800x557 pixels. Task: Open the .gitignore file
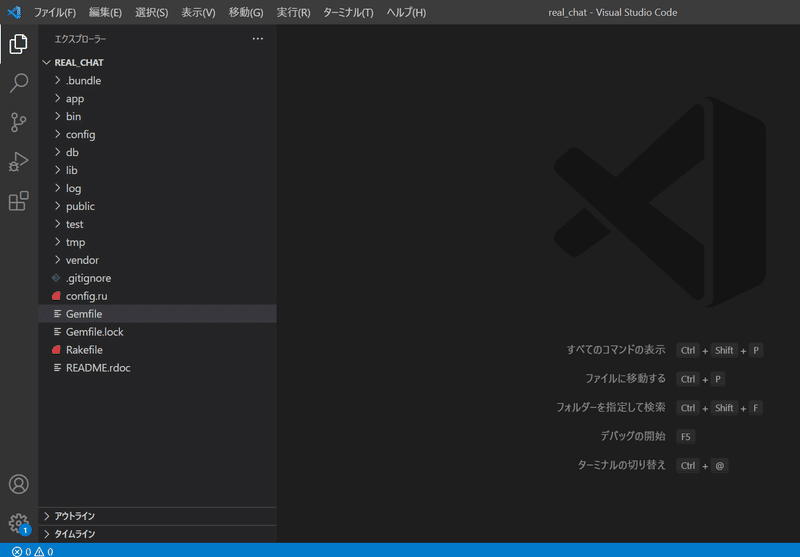(x=157, y=278)
